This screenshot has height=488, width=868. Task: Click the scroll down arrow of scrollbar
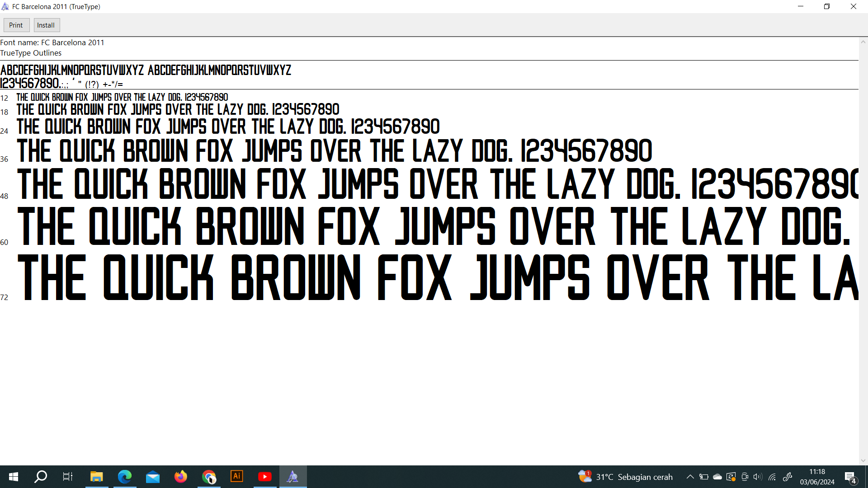(863, 461)
